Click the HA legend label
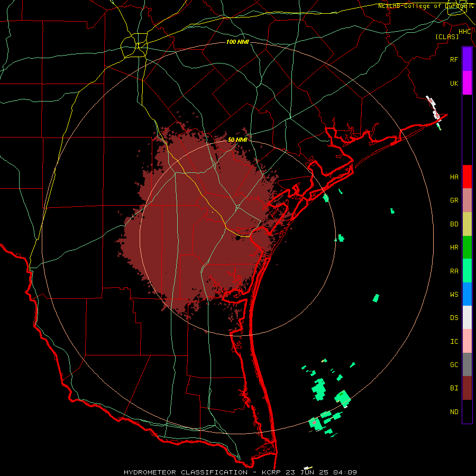 [454, 177]
